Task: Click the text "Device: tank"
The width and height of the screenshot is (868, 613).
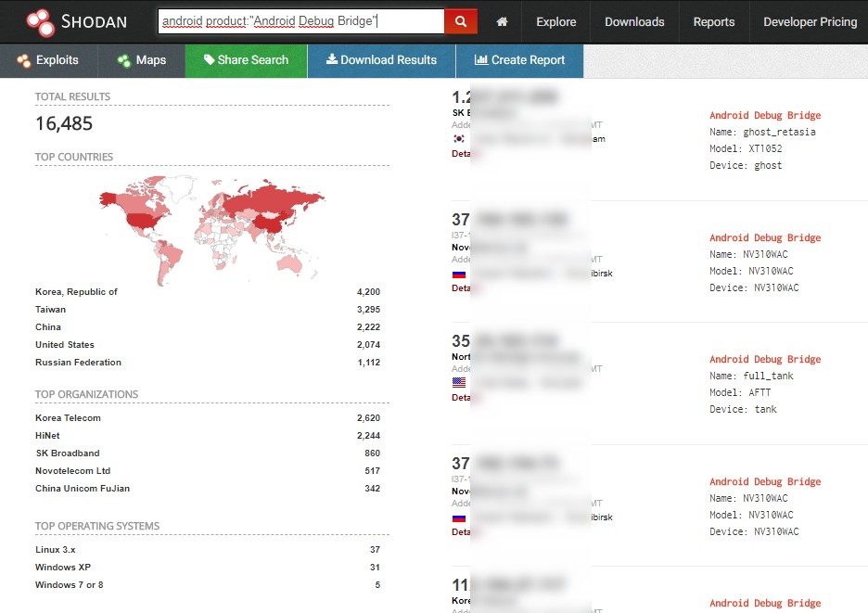Action: pos(743,409)
